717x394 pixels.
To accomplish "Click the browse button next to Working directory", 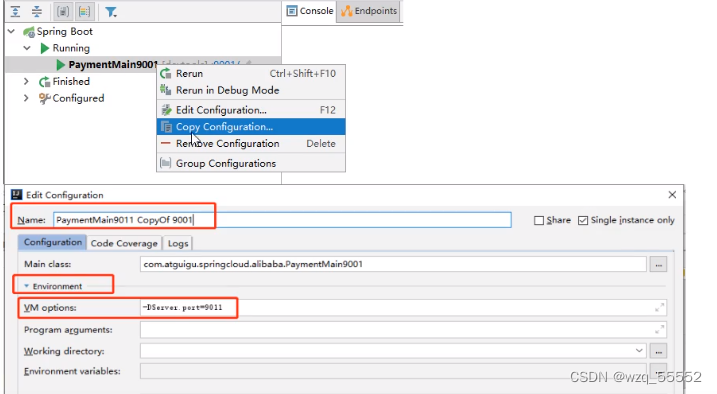I will pyautogui.click(x=658, y=351).
